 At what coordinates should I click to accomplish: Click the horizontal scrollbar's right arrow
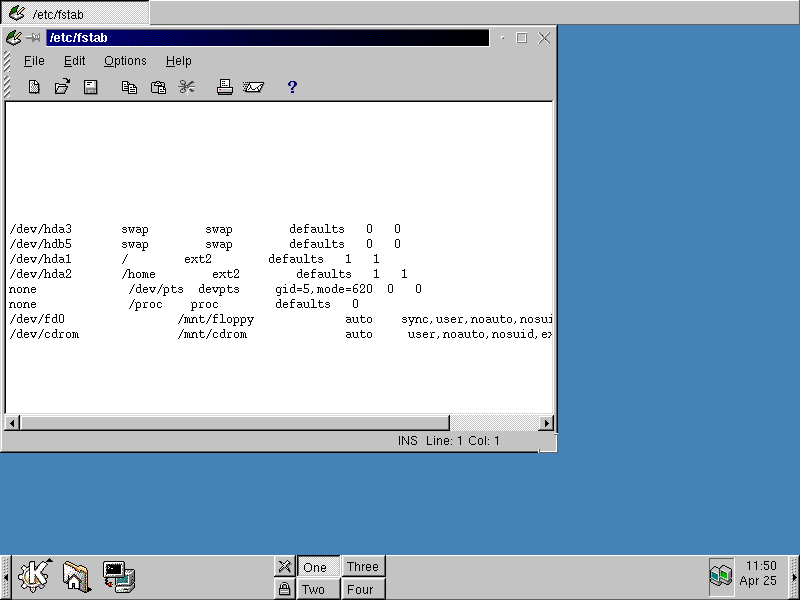coord(548,422)
